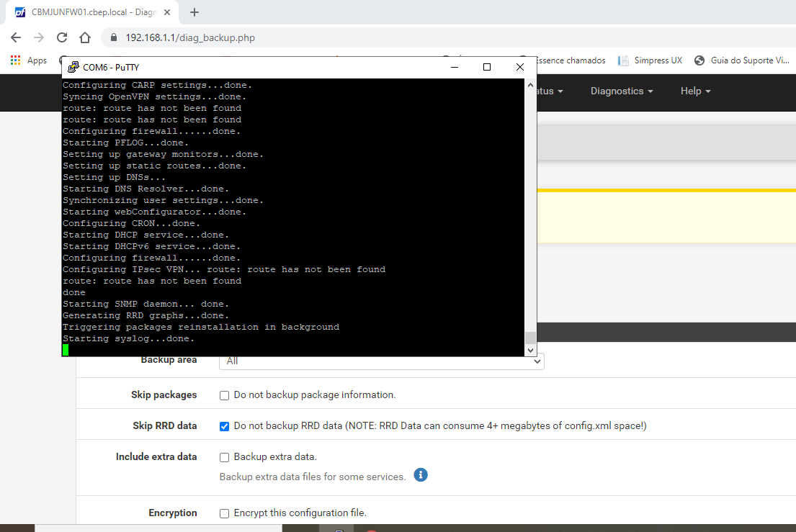Image resolution: width=796 pixels, height=532 pixels.
Task: Close the COM6 PuTTY window
Action: (x=520, y=67)
